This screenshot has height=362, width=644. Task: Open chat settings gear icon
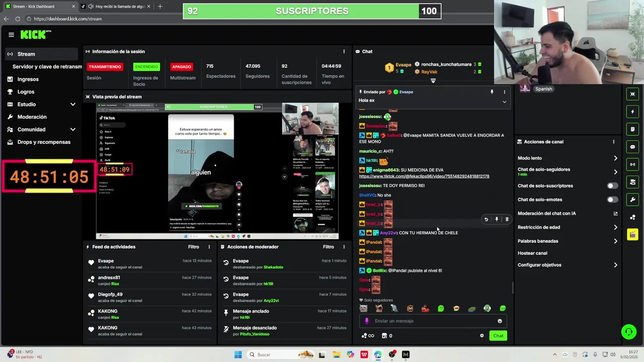[481, 336]
